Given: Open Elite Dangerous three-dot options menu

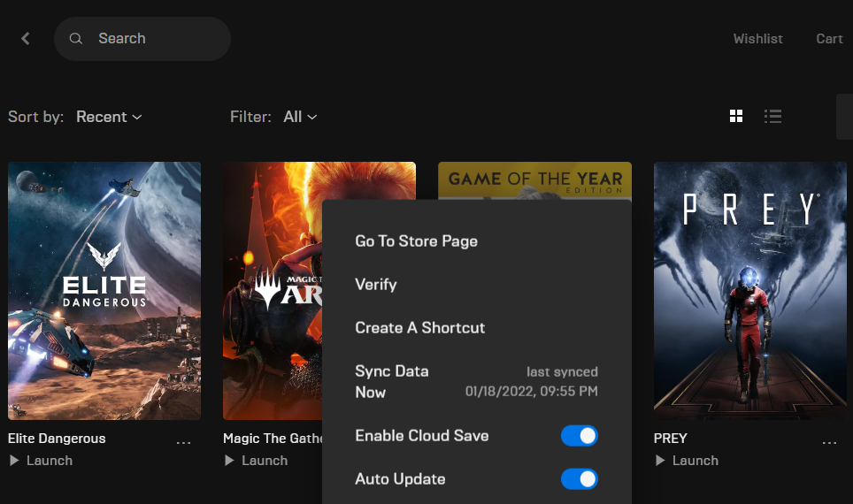Looking at the screenshot, I should tap(183, 443).
